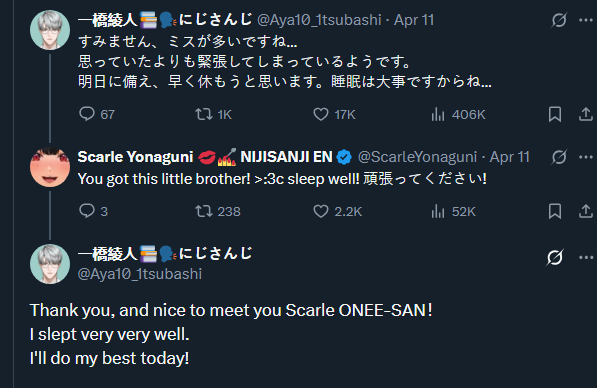This screenshot has width=597, height=388.
Task: Share Scarle Yonaguni's tweet
Action: tap(586, 211)
